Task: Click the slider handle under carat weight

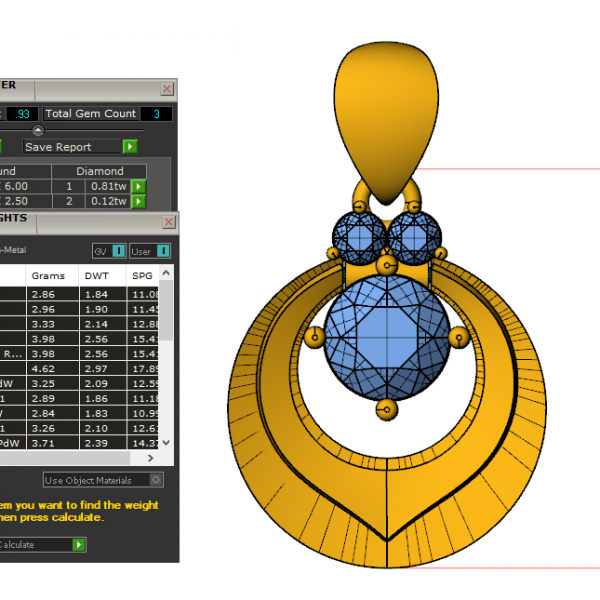Action: point(38,130)
